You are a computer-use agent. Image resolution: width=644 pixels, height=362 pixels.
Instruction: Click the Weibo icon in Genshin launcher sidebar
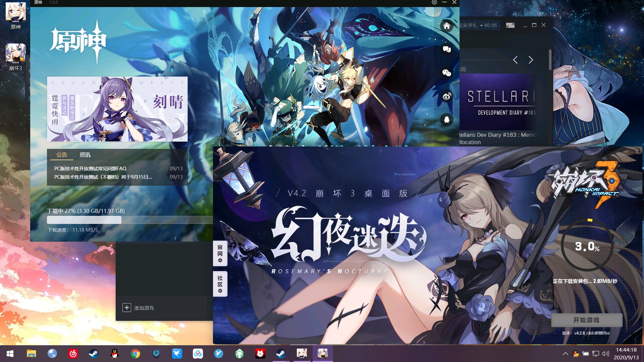447,97
